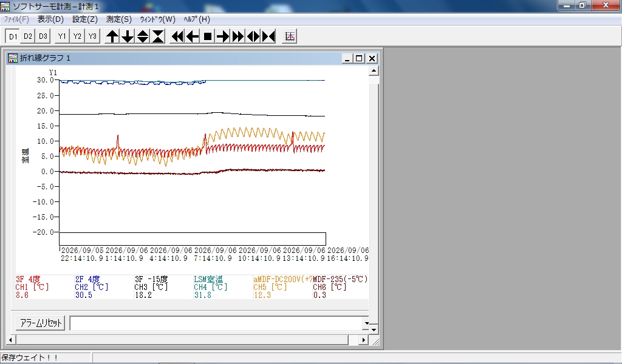Click the fast forward double-right arrow icon

coord(238,36)
